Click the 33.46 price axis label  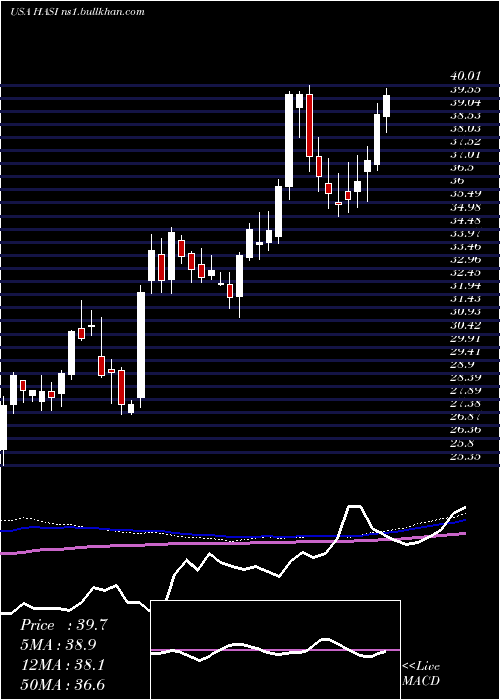click(x=466, y=246)
